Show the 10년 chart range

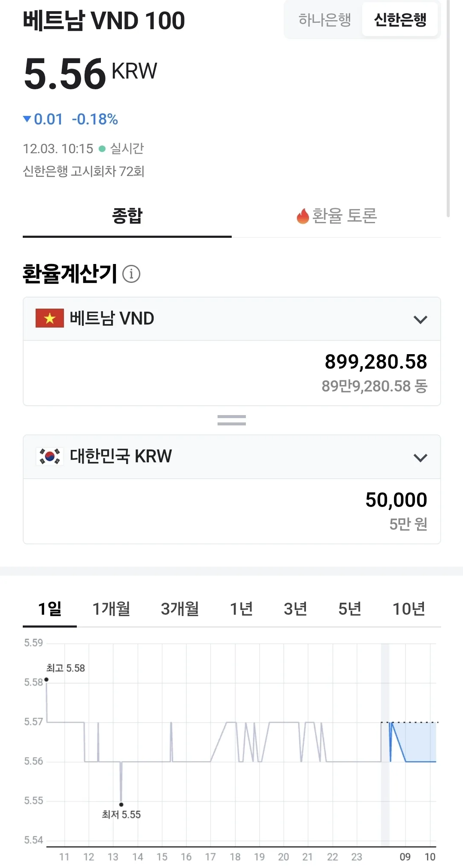[x=409, y=609]
